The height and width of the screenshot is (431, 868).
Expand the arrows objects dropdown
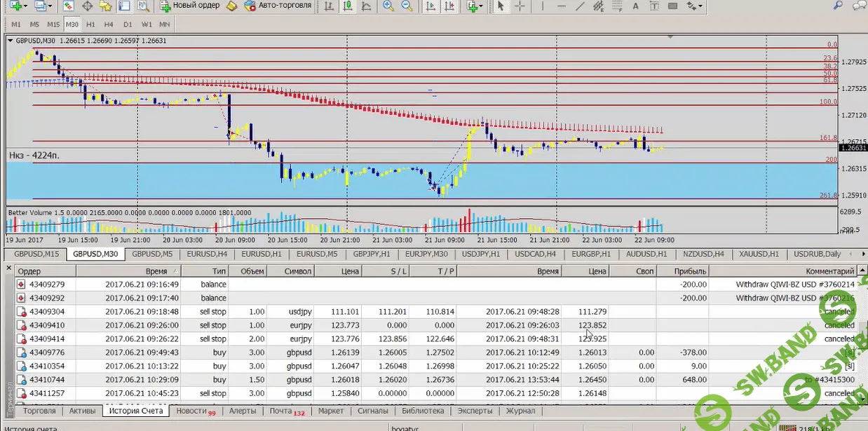pyautogui.click(x=701, y=6)
